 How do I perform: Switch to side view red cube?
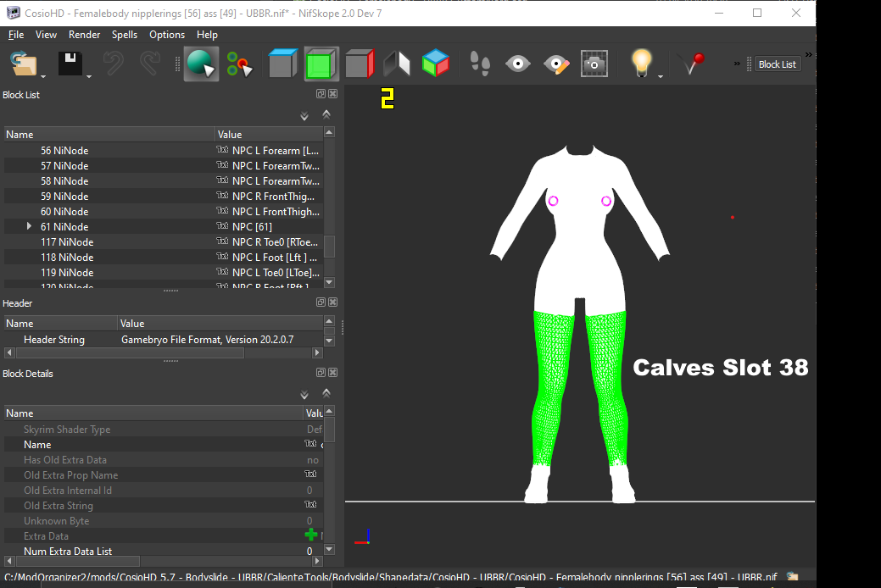point(360,63)
